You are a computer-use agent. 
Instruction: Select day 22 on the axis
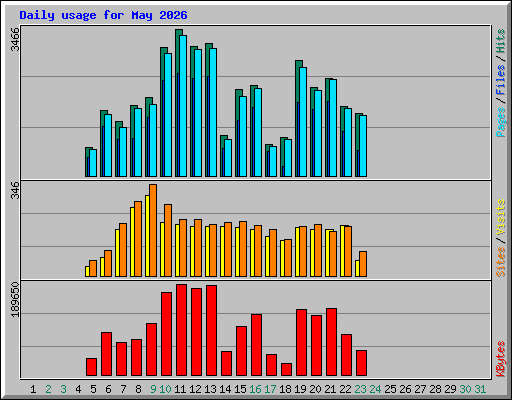pos(345,389)
